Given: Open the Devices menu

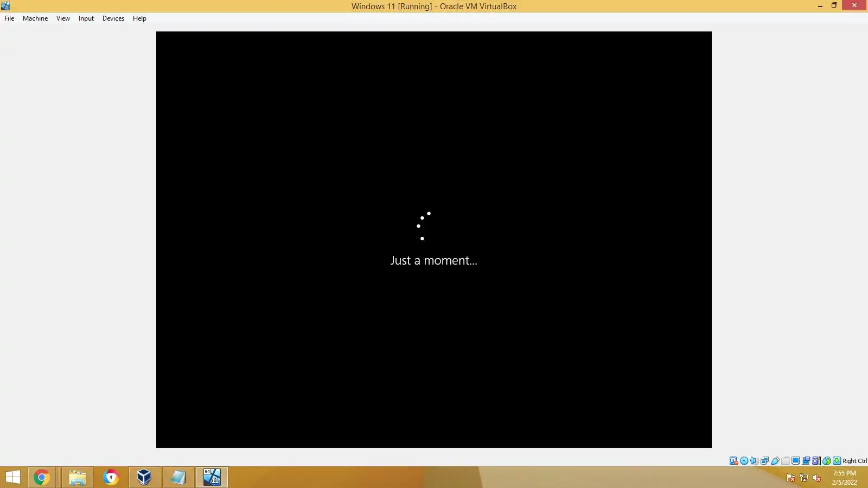Looking at the screenshot, I should [113, 18].
